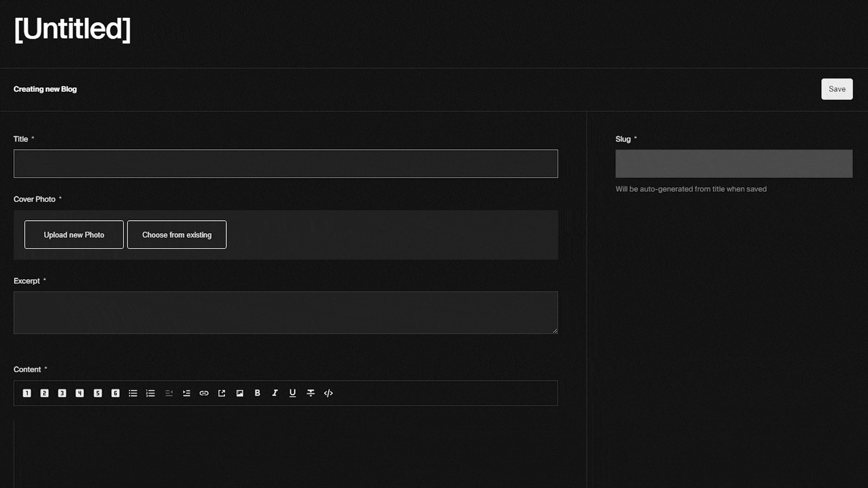Apply strikethrough formatting
This screenshot has width=868, height=488.
pos(310,393)
